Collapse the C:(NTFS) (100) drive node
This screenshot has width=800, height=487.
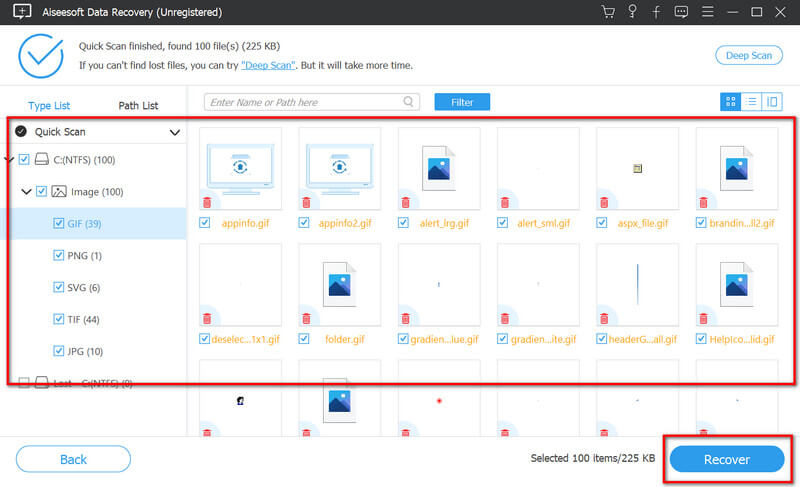point(8,160)
